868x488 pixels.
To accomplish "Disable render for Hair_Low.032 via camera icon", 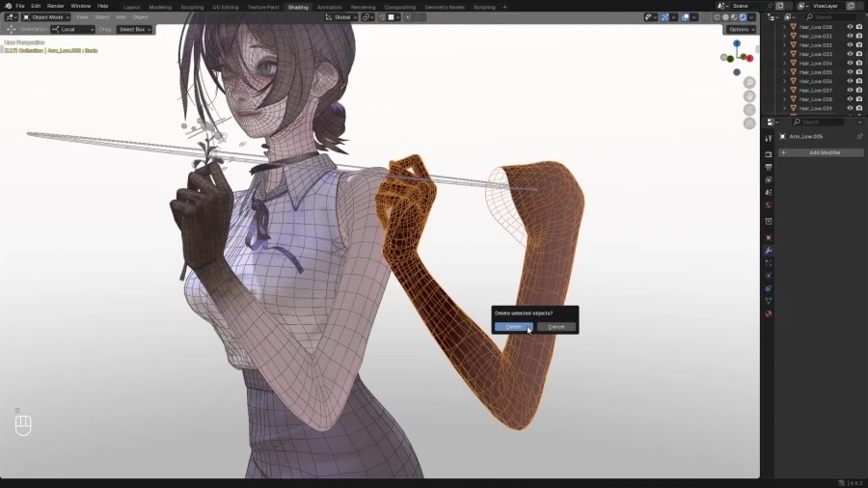I will click(x=859, y=44).
